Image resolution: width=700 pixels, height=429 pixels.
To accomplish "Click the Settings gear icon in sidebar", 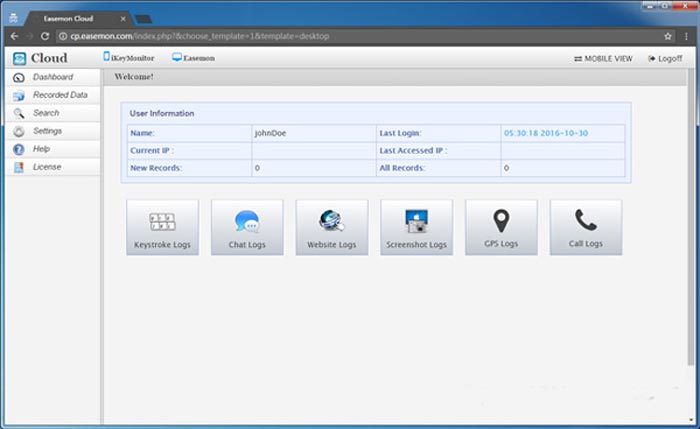I will tap(19, 131).
